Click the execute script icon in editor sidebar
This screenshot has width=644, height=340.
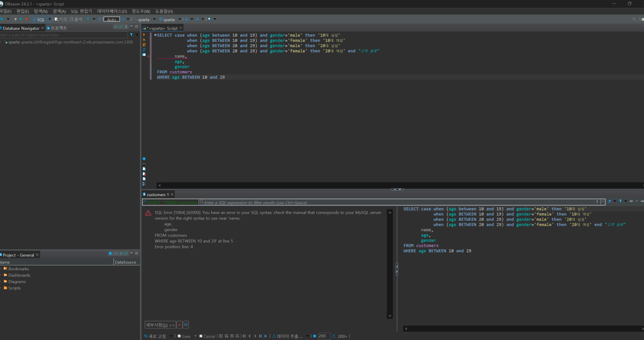coord(144,45)
